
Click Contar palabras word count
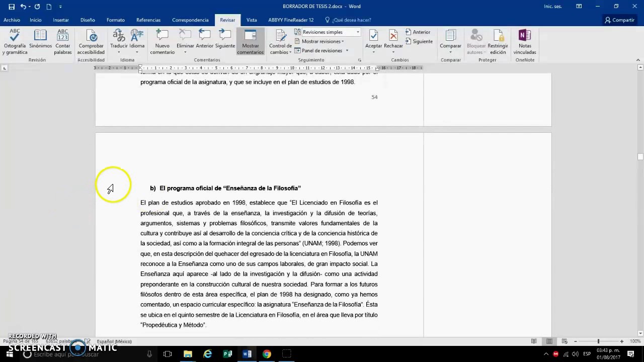(x=63, y=42)
